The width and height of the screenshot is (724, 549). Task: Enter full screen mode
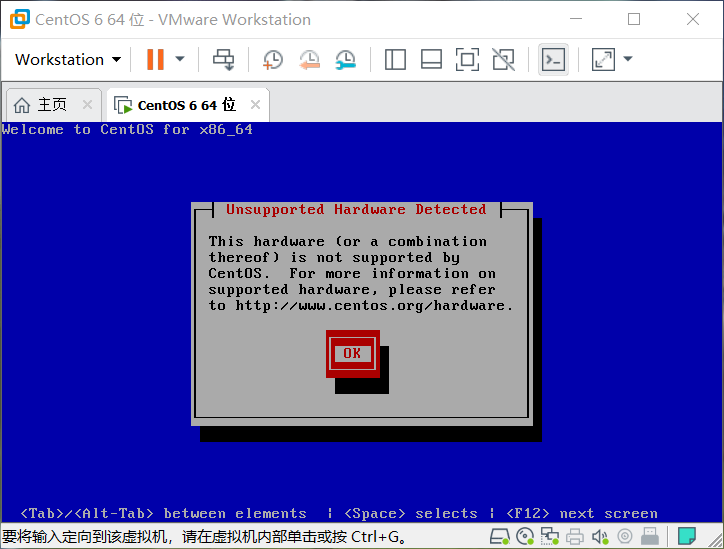pos(467,60)
